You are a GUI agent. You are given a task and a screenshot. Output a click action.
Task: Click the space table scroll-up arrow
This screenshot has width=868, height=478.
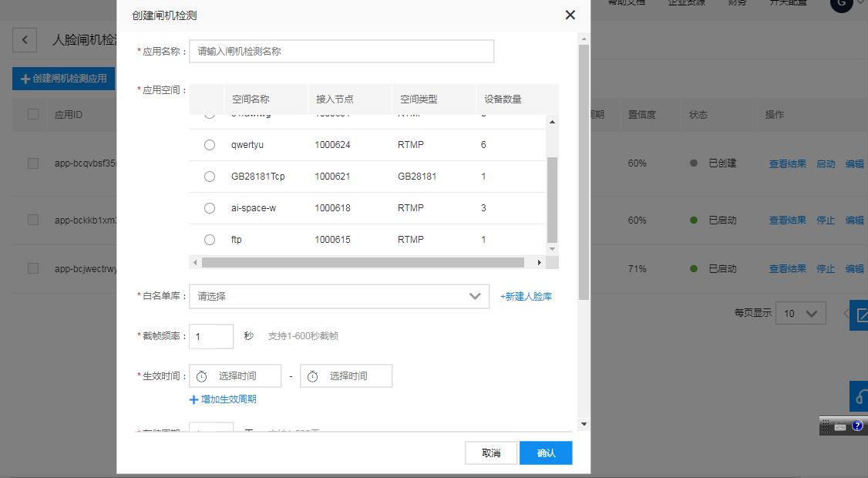(552, 122)
